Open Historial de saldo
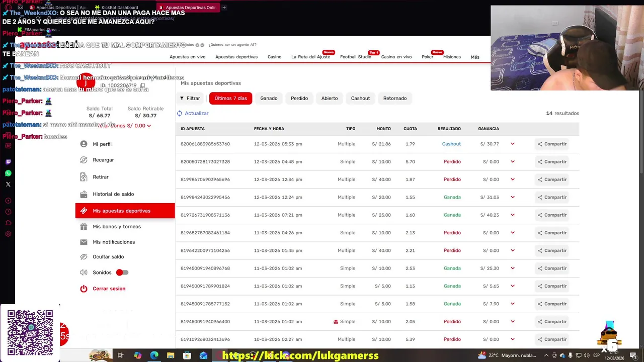The height and width of the screenshot is (362, 644). [x=113, y=194]
